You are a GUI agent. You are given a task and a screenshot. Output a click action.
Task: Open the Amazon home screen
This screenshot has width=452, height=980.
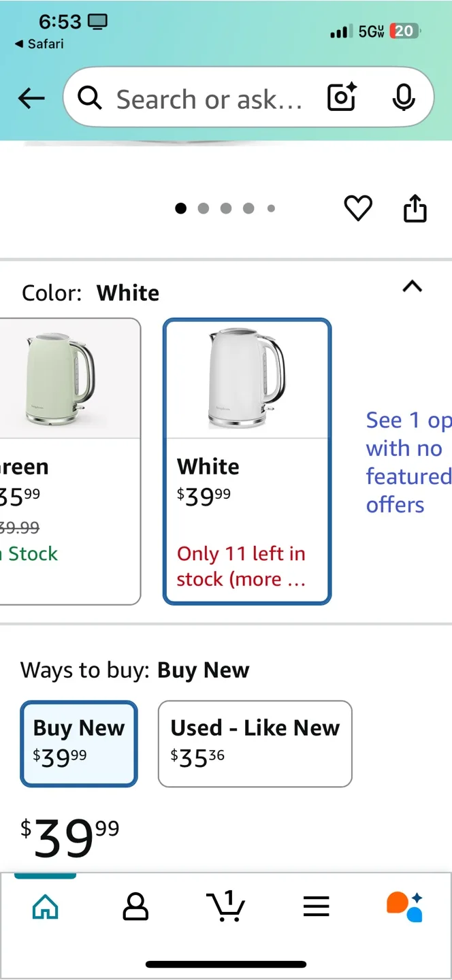tap(45, 905)
